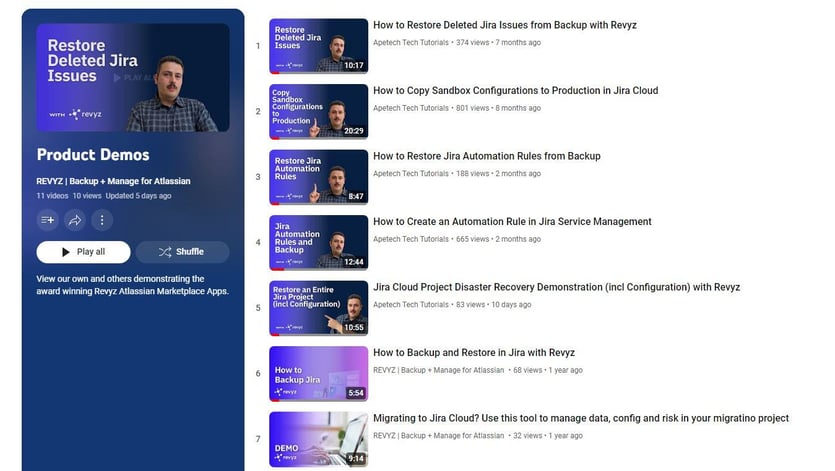The image size is (835, 471).
Task: Open 'How to Copy Sandbox Configurations to Production' title
Action: click(x=515, y=91)
